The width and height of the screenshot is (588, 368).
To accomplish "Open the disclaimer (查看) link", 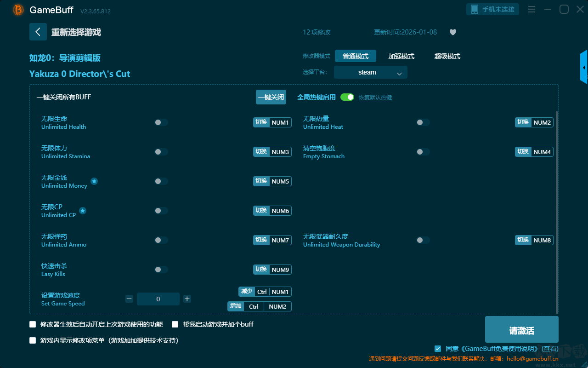I will pyautogui.click(x=550, y=349).
